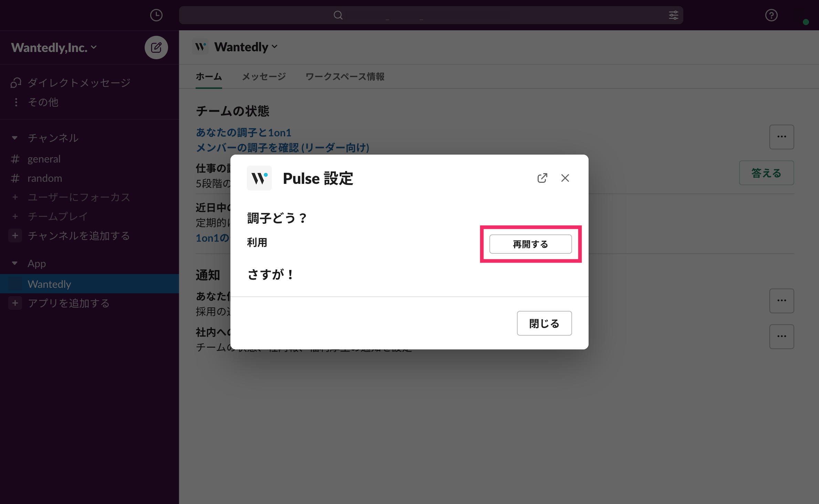Click the チームの状態 heading
This screenshot has width=819, height=504.
(232, 111)
